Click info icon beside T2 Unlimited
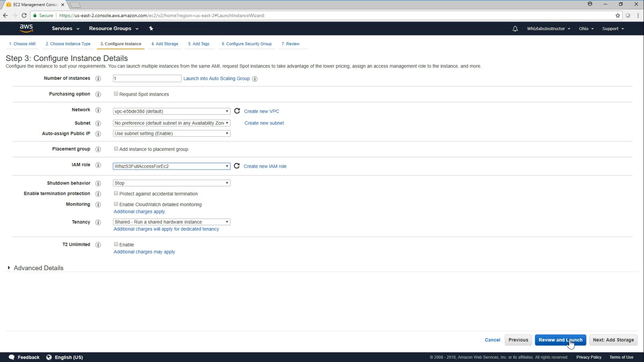 pos(98,245)
